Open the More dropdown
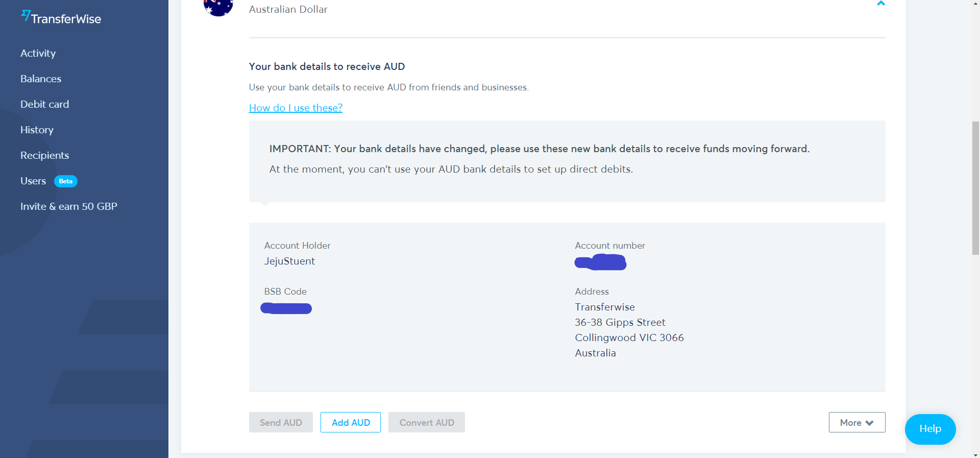 click(857, 422)
